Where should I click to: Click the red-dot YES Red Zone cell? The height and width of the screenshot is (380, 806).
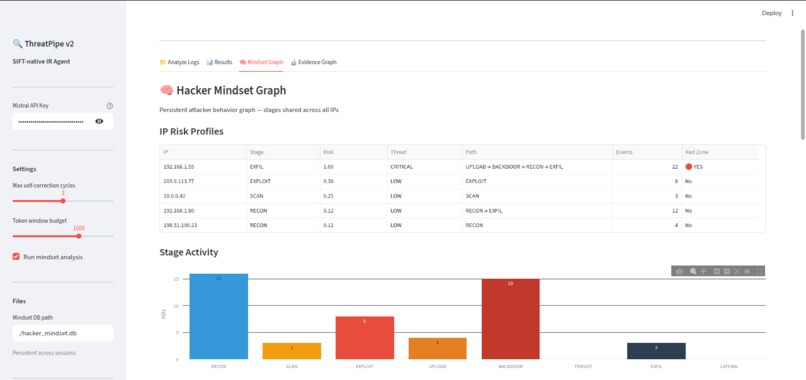coord(720,167)
